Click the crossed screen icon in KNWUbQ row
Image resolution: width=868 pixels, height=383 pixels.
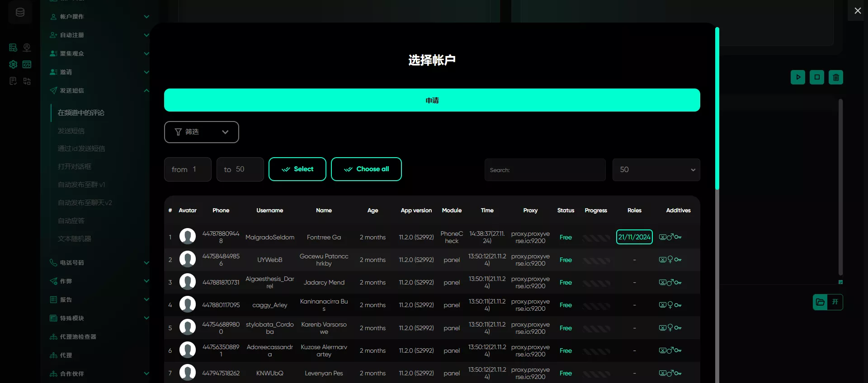[x=663, y=373]
